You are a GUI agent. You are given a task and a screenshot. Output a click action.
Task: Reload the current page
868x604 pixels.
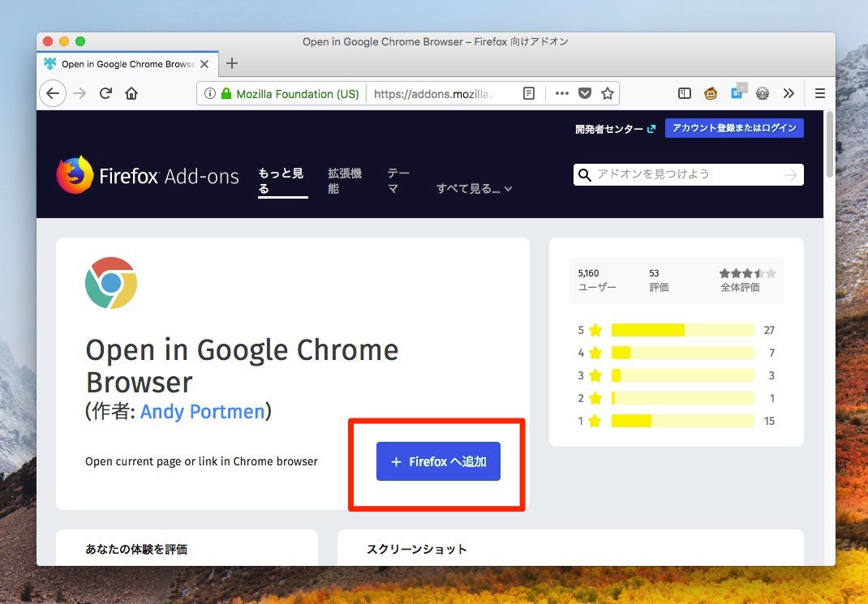click(105, 93)
